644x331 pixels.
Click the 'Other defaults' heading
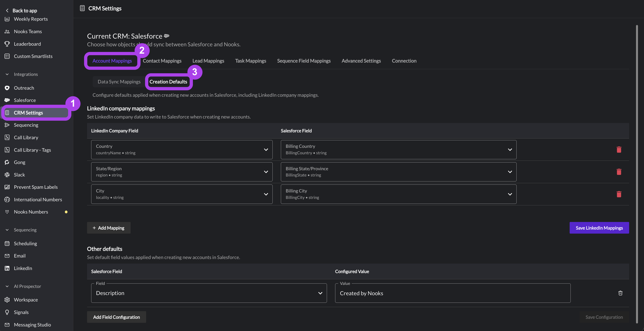(105, 249)
